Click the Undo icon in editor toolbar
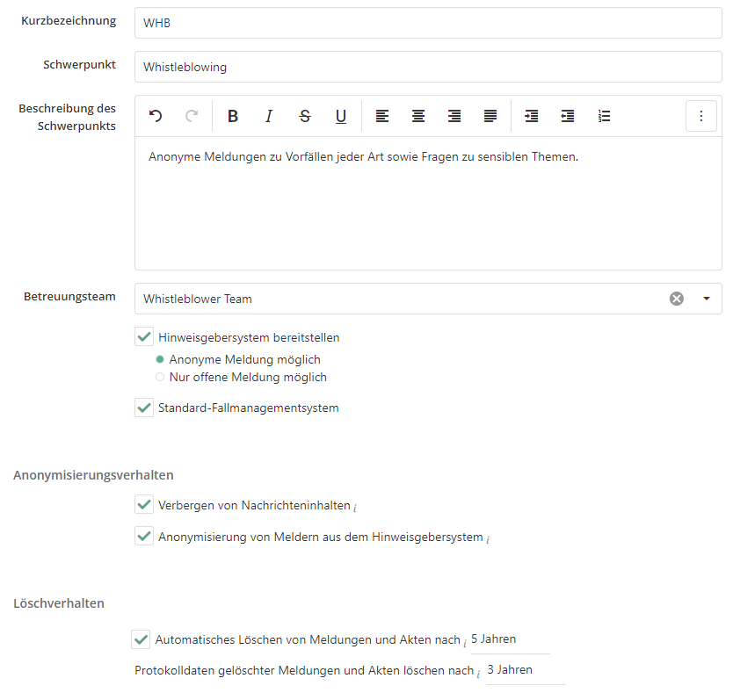This screenshot has width=733, height=700. [x=156, y=116]
